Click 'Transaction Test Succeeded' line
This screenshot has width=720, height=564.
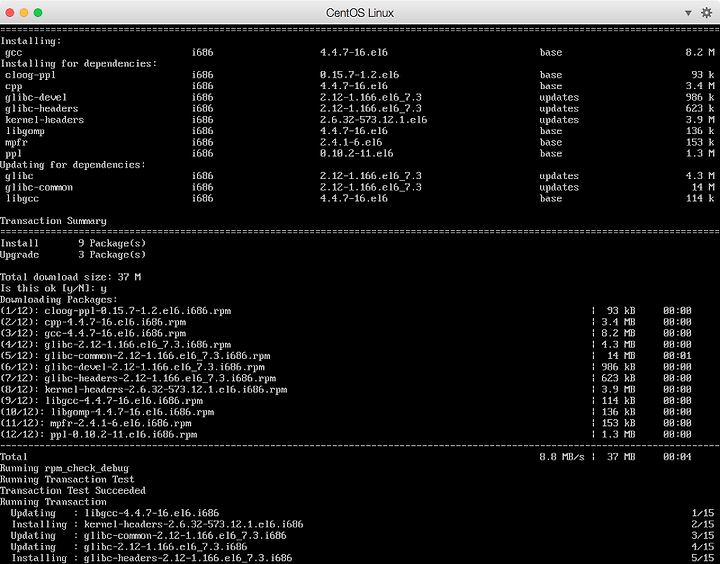tap(73, 491)
